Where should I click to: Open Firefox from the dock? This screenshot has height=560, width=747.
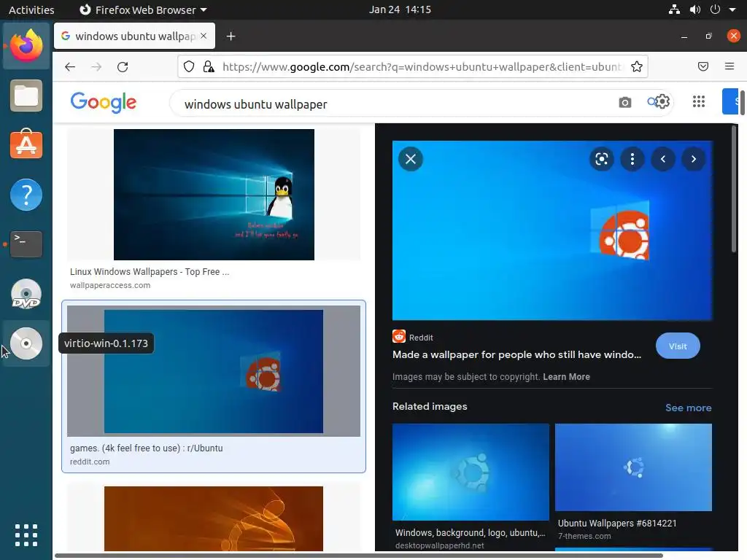pos(26,46)
